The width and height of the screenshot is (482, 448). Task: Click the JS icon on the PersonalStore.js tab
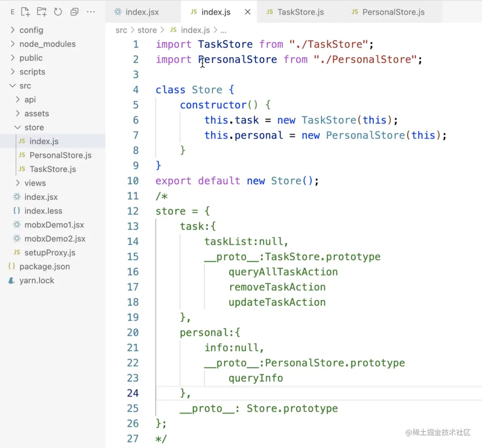pyautogui.click(x=355, y=12)
